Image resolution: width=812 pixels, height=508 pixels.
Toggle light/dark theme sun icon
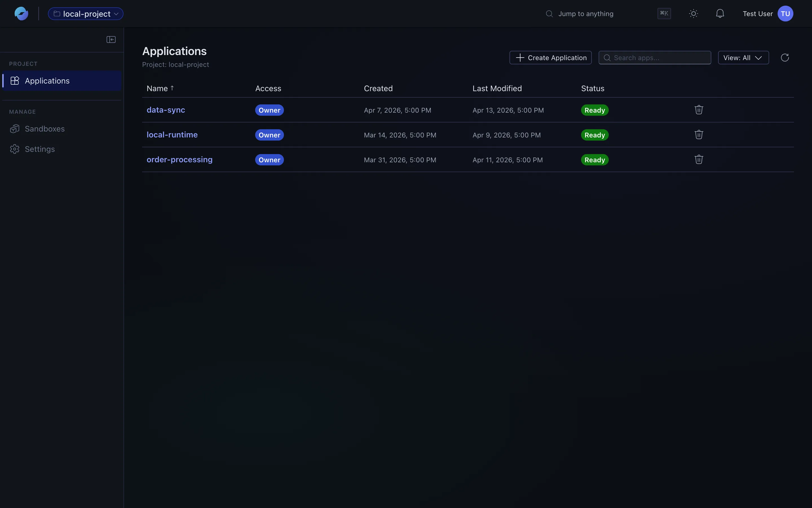694,14
